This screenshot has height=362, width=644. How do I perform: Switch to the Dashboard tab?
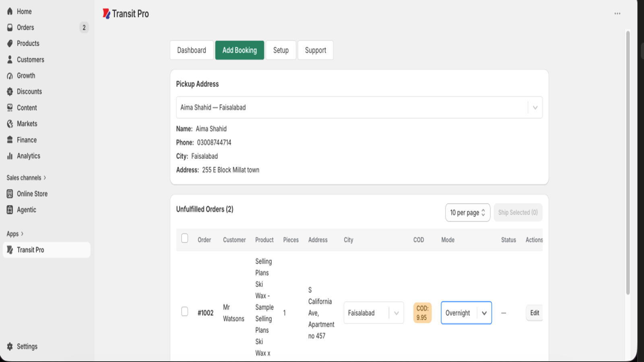tap(192, 50)
